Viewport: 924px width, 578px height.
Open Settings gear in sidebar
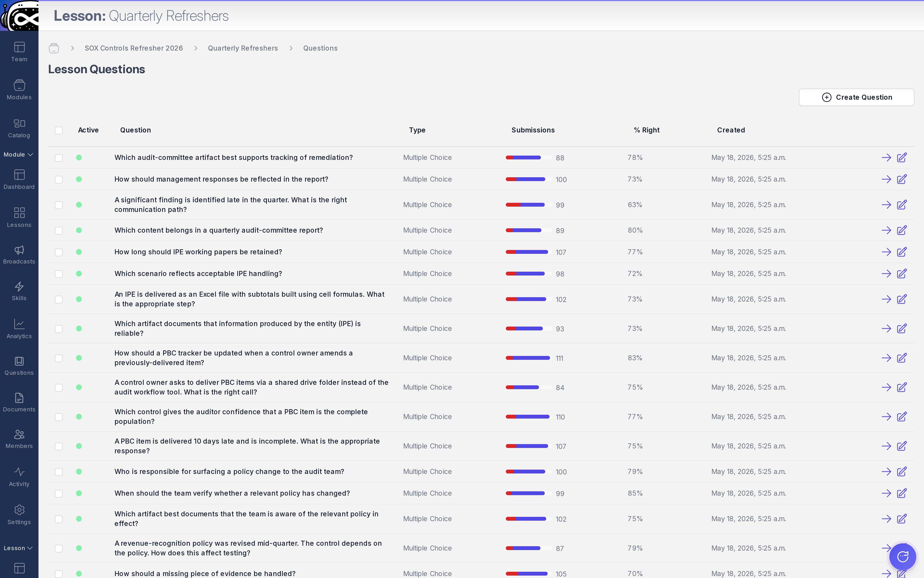click(x=19, y=515)
